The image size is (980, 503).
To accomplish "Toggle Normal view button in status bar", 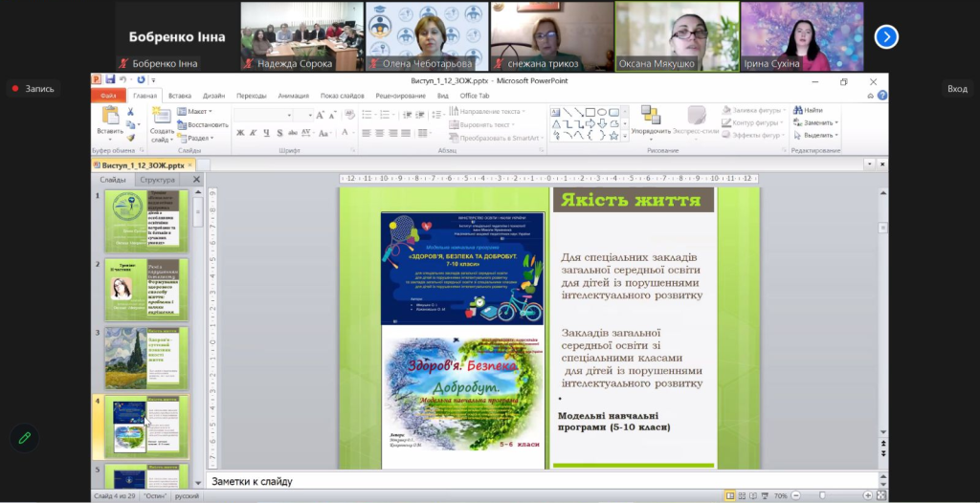I will pyautogui.click(x=731, y=495).
